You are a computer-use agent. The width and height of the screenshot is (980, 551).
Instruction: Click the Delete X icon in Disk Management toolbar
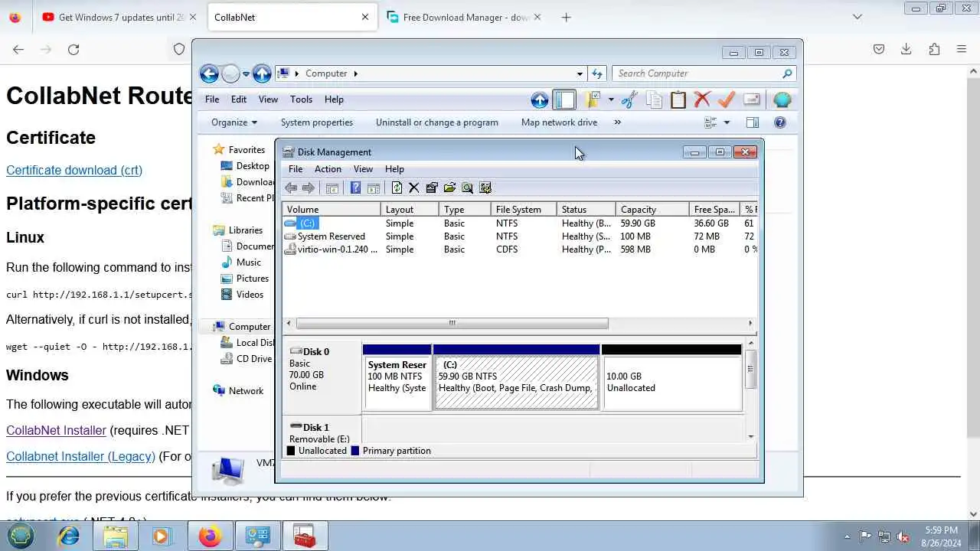414,187
